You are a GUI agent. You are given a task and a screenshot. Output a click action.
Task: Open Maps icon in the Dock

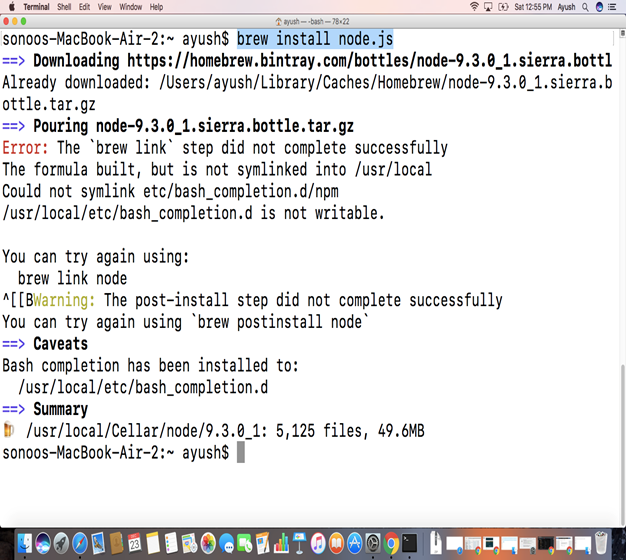point(190,544)
